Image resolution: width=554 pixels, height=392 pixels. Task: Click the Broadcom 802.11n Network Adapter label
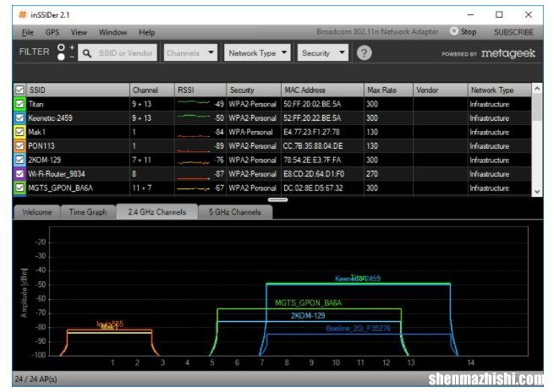377,32
